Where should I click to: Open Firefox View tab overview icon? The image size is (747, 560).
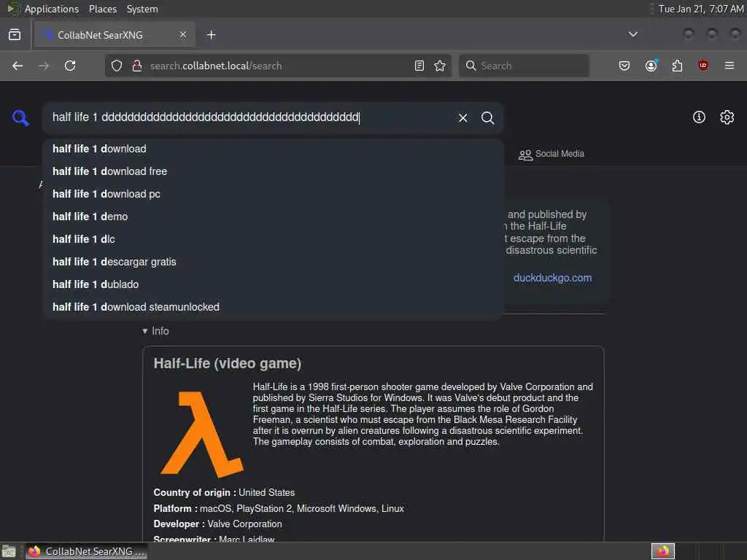pyautogui.click(x=15, y=35)
